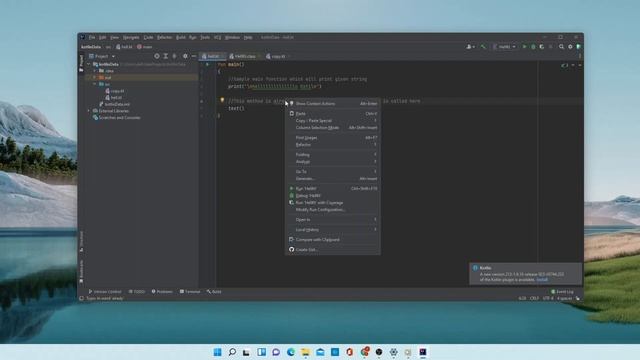The width and height of the screenshot is (640, 360).
Task: Choose Paste from context menu
Action: [x=333, y=113]
